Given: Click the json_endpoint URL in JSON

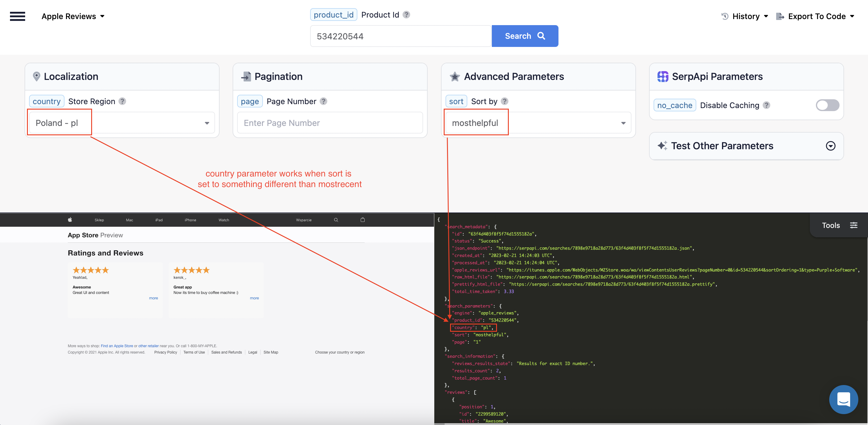Looking at the screenshot, I should click(593, 248).
